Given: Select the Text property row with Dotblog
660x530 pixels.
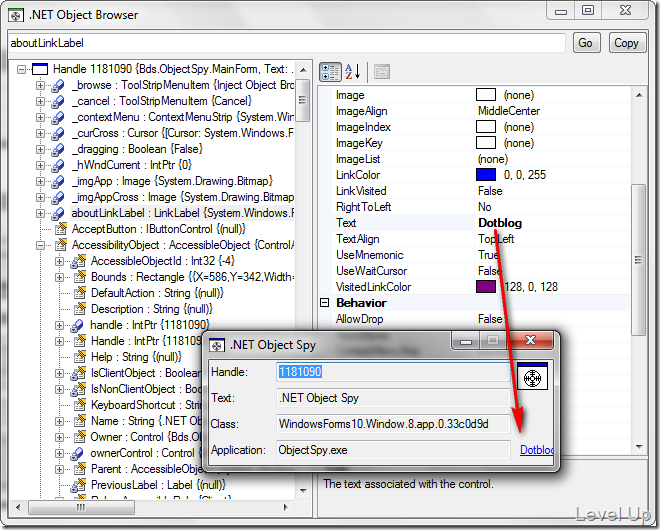Looking at the screenshot, I should click(482, 223).
